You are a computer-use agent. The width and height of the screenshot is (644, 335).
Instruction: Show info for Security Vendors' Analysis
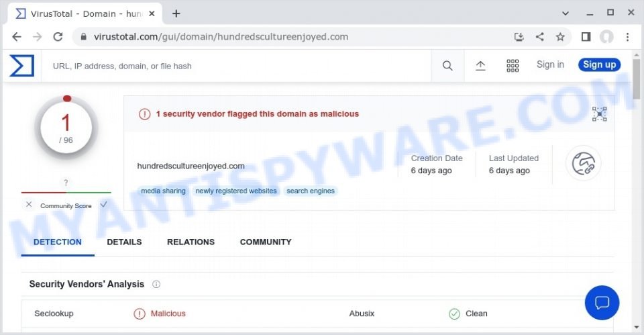[x=156, y=284]
